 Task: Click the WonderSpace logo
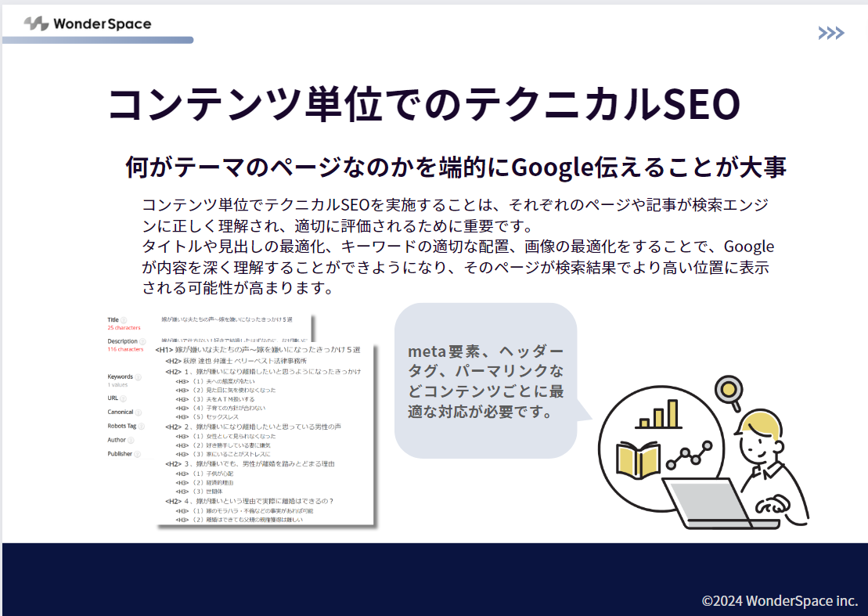tap(88, 23)
